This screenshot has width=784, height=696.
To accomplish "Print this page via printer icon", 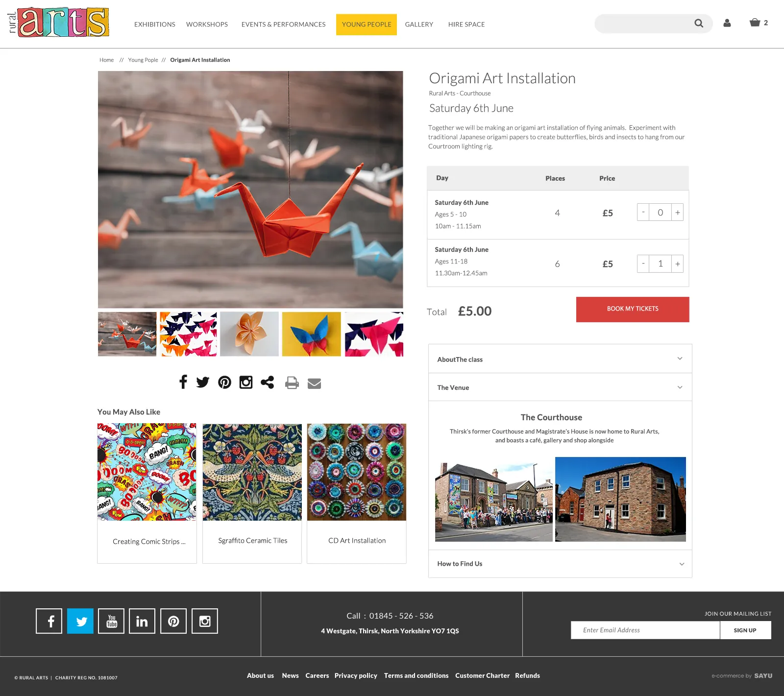I will [292, 383].
